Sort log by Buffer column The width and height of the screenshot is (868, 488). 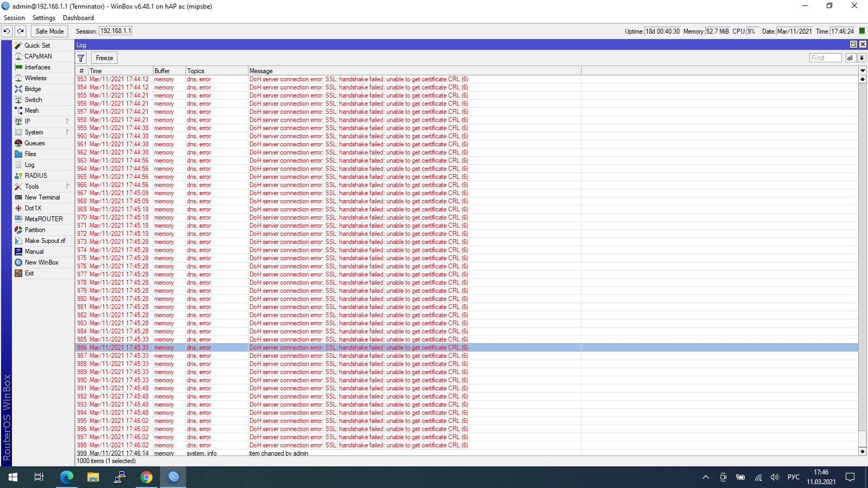click(x=169, y=71)
